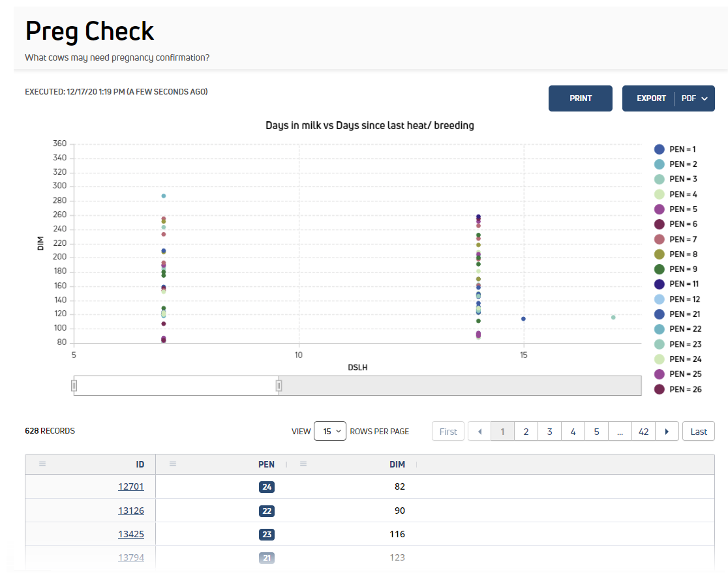Click the PEN 23 badge for cow 13425
This screenshot has width=728, height=579.
click(x=267, y=535)
